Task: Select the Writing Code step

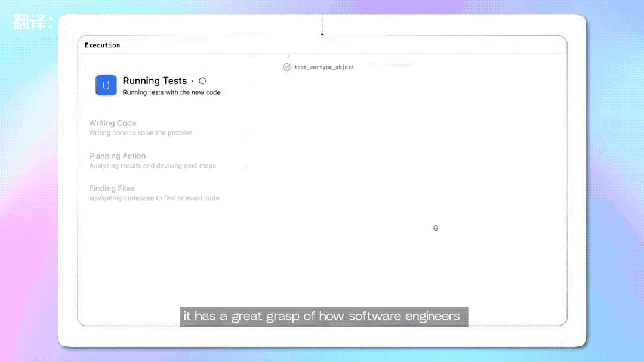Action: tap(113, 123)
